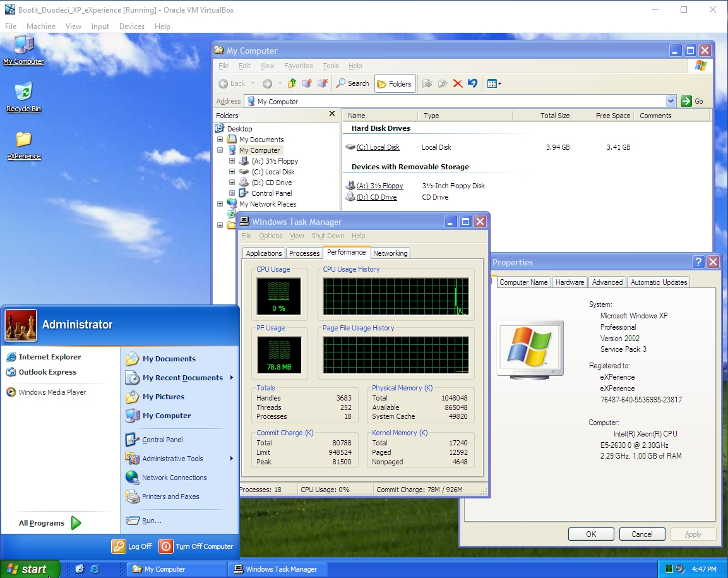Select My Network Places in the folder tree
The width and height of the screenshot is (728, 578).
pos(268,204)
